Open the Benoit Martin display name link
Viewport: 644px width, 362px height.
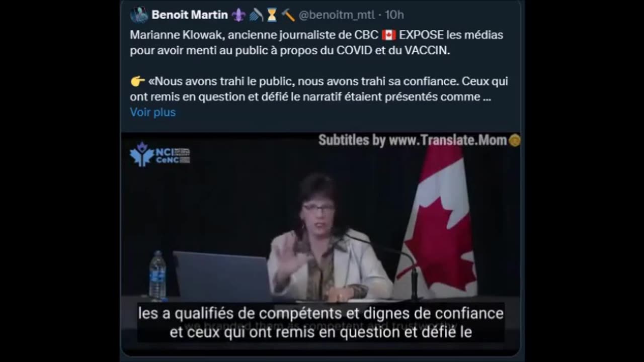tap(190, 15)
